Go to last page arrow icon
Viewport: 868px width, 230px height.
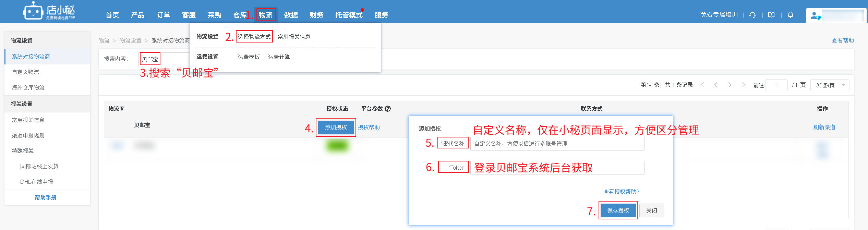pyautogui.click(x=744, y=85)
